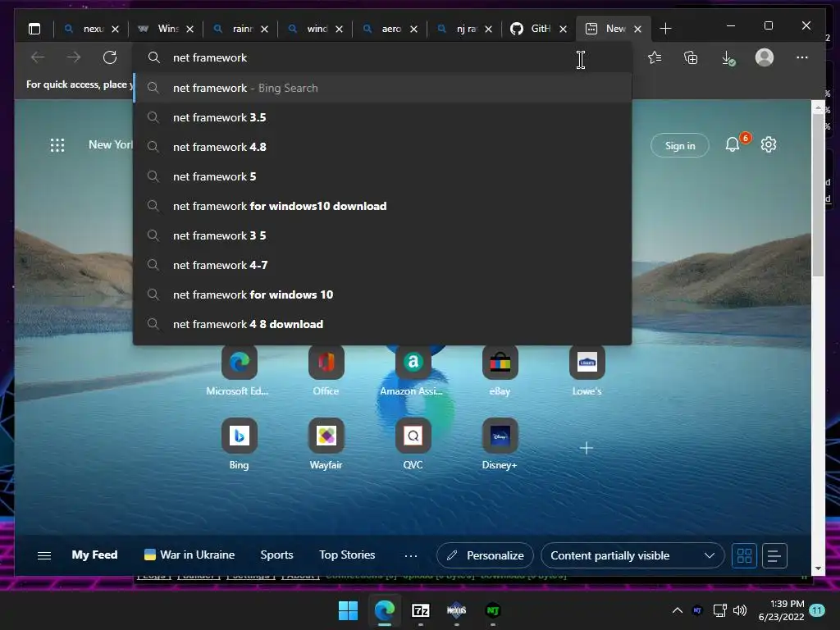Click the Sign in button
Viewport: 840px width, 630px height.
pyautogui.click(x=680, y=145)
